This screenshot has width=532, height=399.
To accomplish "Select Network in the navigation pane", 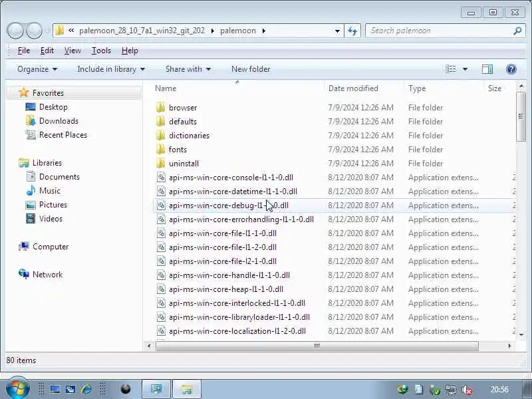I will coord(47,275).
